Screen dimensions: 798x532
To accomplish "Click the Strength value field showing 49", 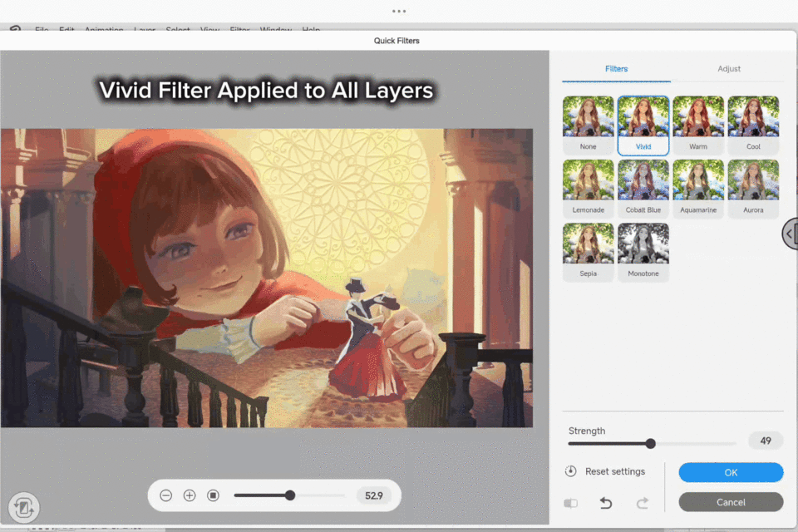I will (766, 441).
